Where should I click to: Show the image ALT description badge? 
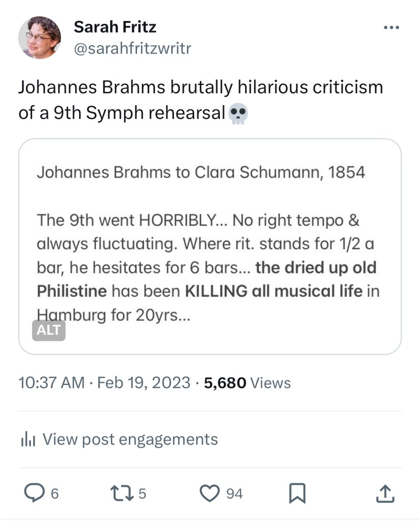coord(49,330)
